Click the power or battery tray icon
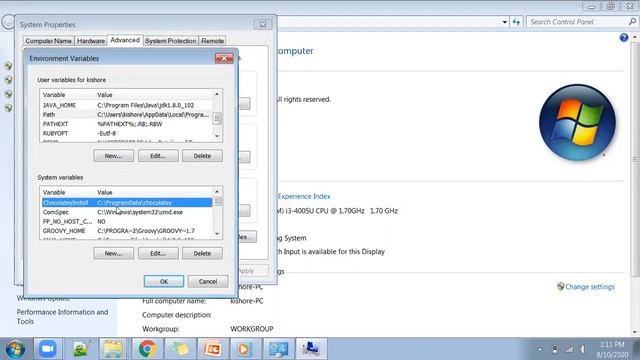Screen dimensions: 640x360 click(x=555, y=349)
